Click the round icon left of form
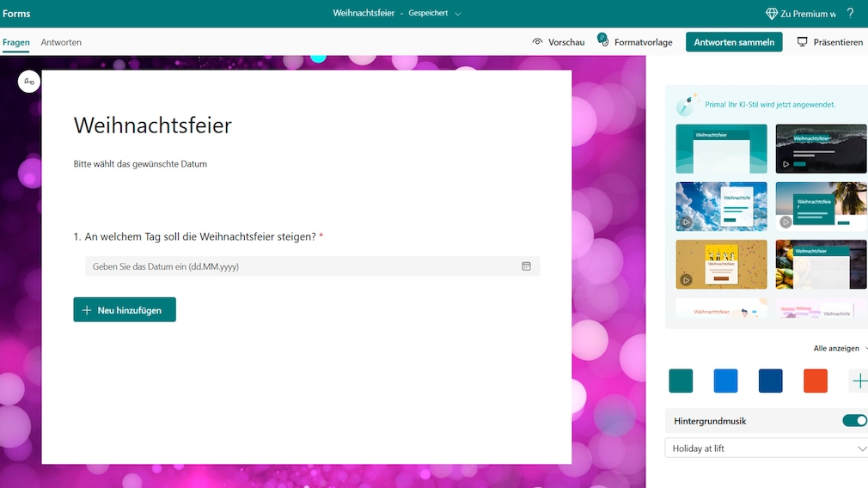 (x=29, y=82)
